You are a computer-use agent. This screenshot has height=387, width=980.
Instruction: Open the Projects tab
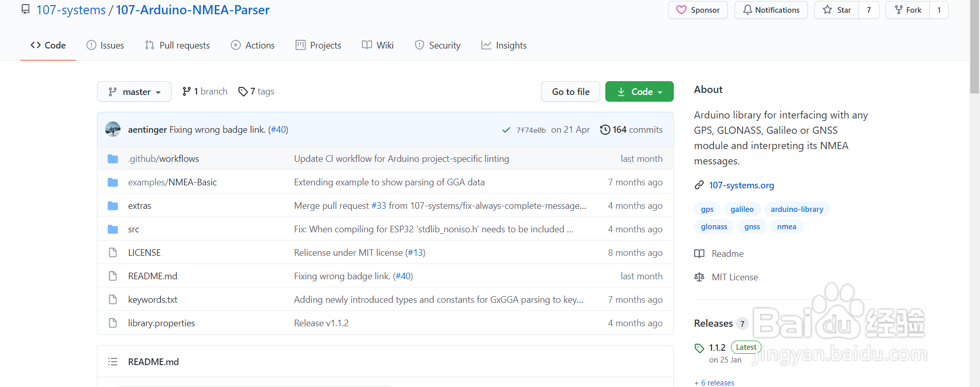click(x=318, y=45)
